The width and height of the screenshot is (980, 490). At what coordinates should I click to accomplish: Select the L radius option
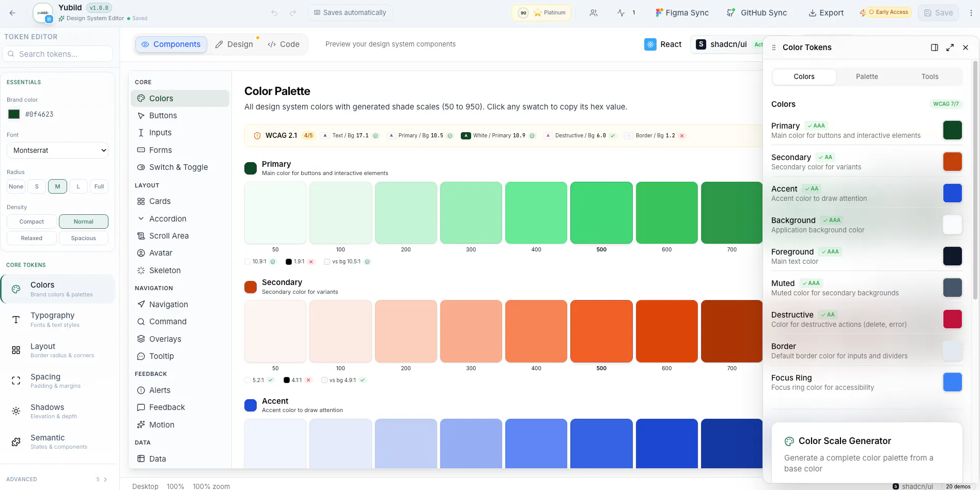pyautogui.click(x=78, y=186)
